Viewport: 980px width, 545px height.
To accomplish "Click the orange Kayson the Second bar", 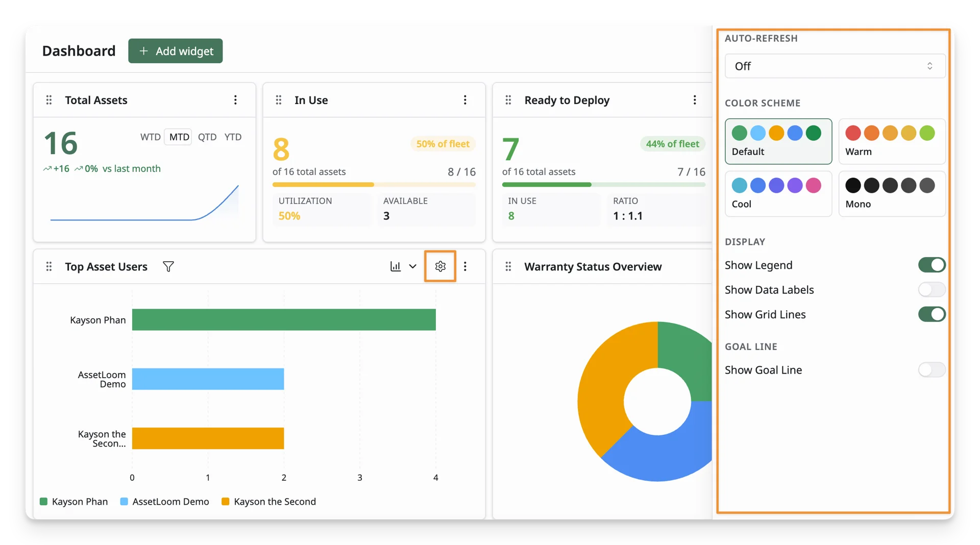I will click(208, 438).
